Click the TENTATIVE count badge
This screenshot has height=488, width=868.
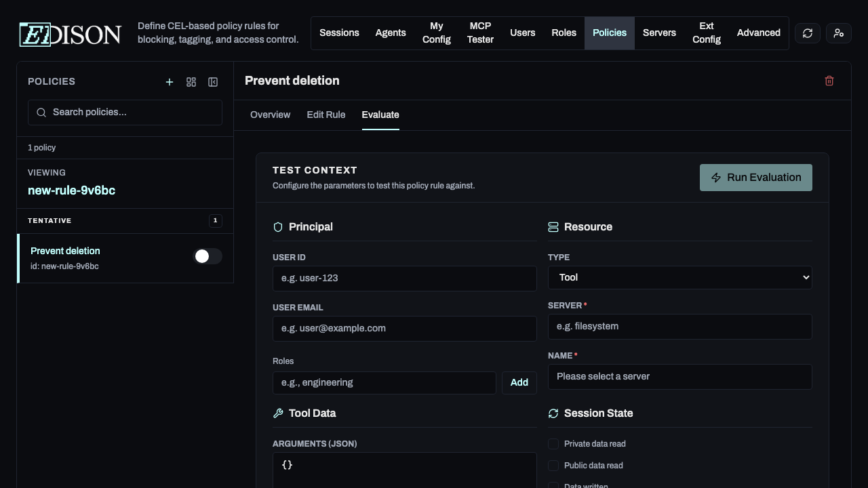[x=215, y=220]
